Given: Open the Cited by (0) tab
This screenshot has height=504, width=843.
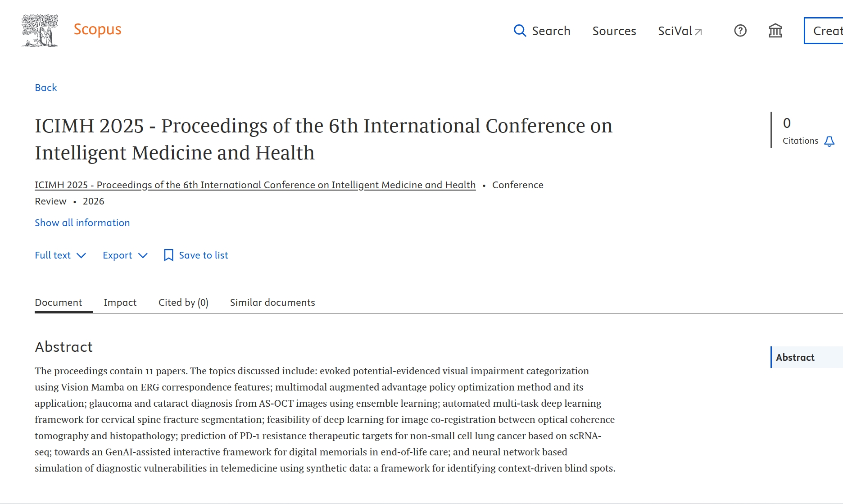Looking at the screenshot, I should coord(183,303).
